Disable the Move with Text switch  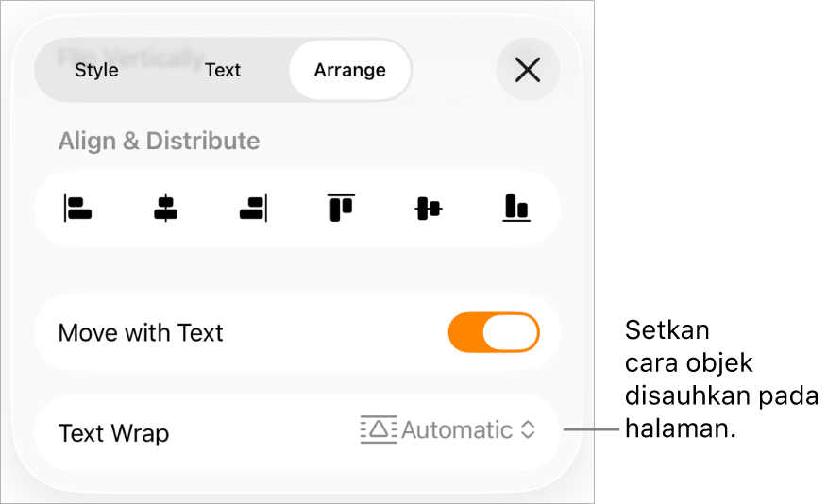(494, 333)
